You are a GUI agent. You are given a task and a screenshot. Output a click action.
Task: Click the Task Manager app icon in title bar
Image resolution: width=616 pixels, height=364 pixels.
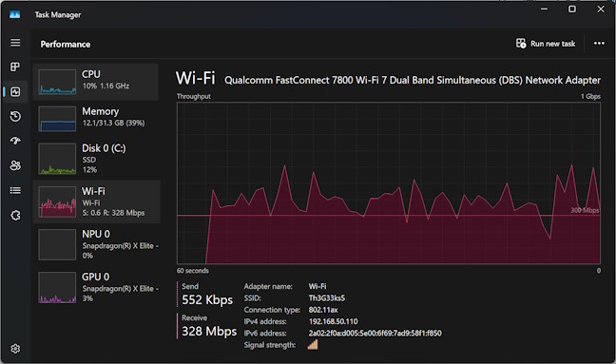(14, 14)
